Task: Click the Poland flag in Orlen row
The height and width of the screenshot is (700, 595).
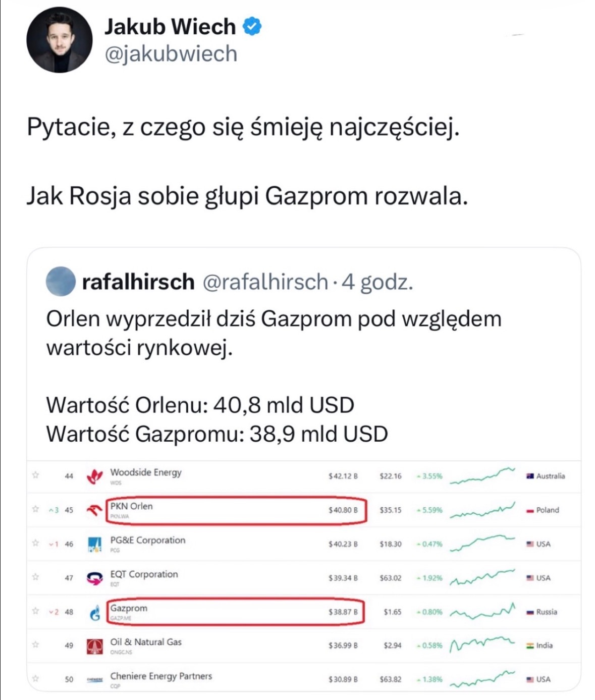Action: coord(530,511)
